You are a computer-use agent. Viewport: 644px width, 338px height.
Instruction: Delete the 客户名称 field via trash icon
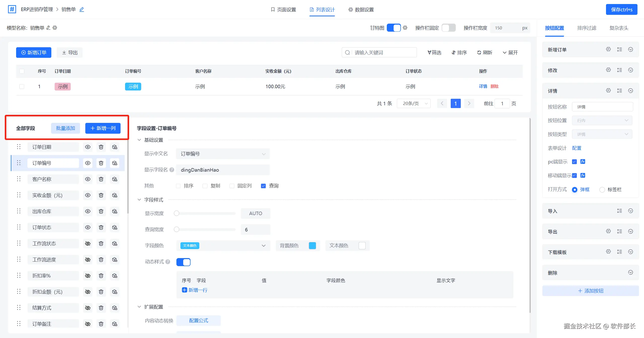point(101,179)
